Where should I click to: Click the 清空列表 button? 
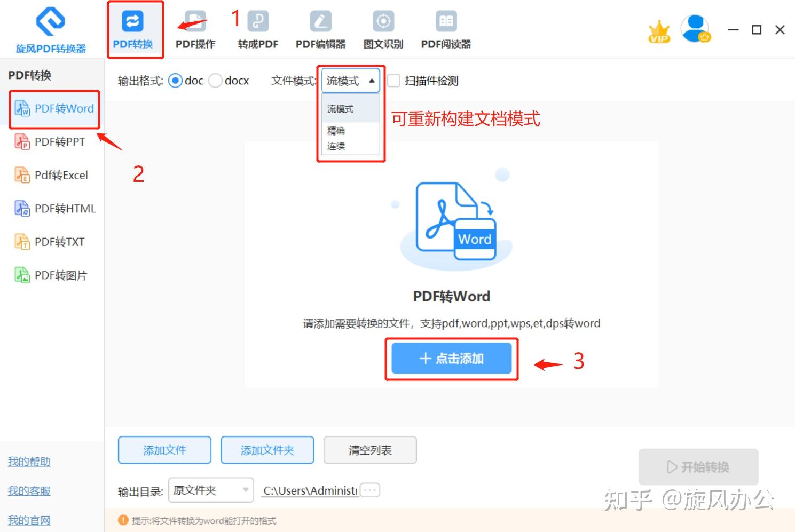pos(370,450)
